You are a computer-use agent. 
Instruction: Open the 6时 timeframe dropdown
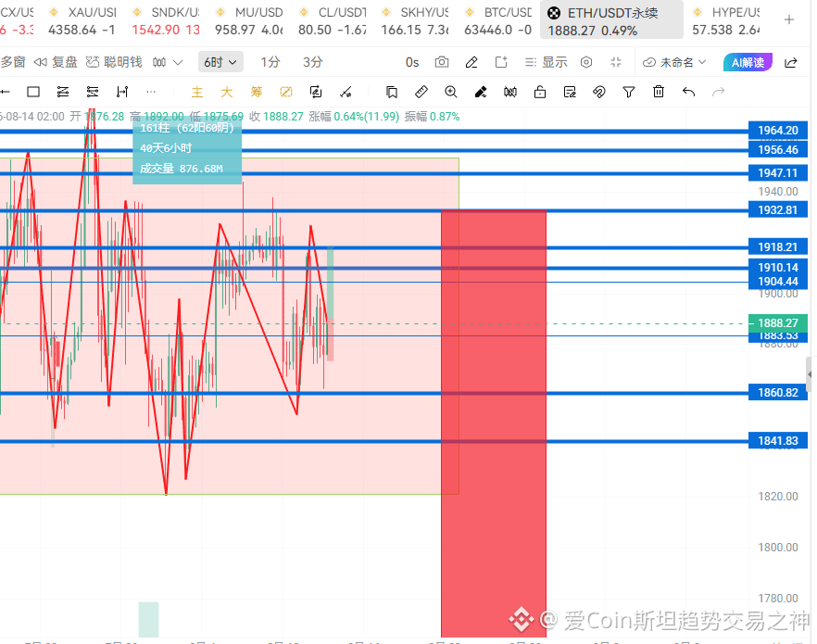tap(220, 62)
